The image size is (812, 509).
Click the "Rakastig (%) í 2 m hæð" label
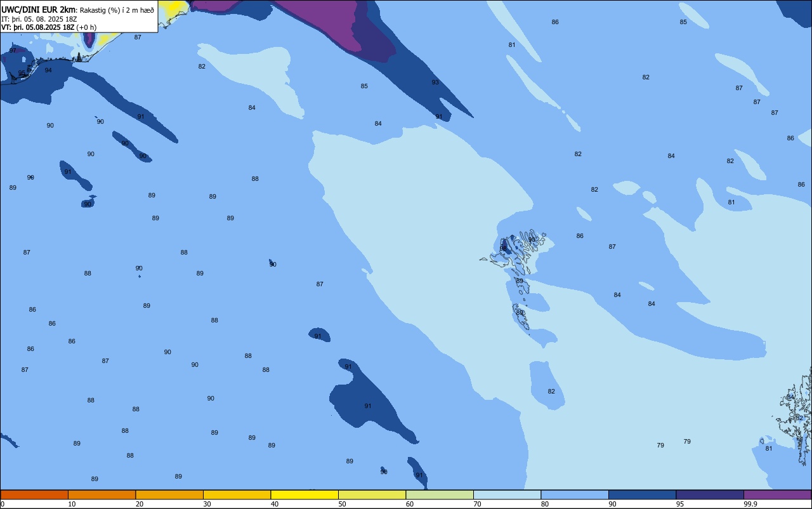click(x=117, y=10)
